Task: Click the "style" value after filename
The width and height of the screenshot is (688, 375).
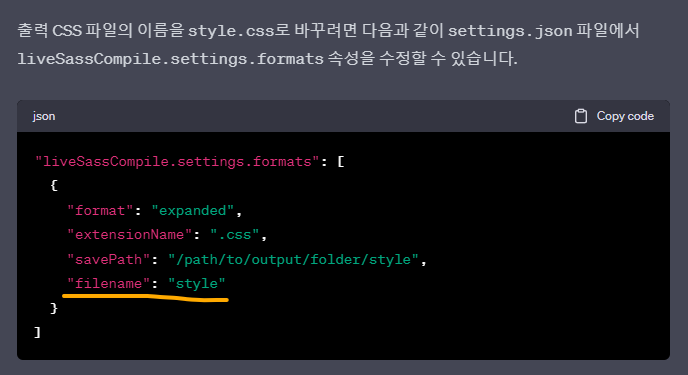Action: (x=197, y=284)
